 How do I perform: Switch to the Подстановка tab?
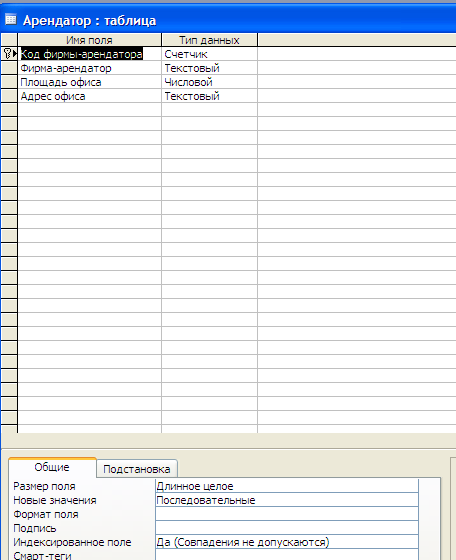click(x=137, y=469)
